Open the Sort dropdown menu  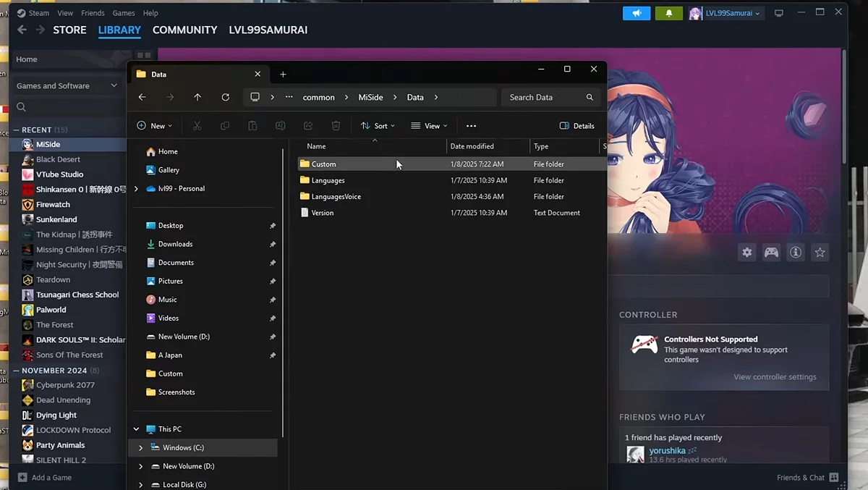coord(378,126)
